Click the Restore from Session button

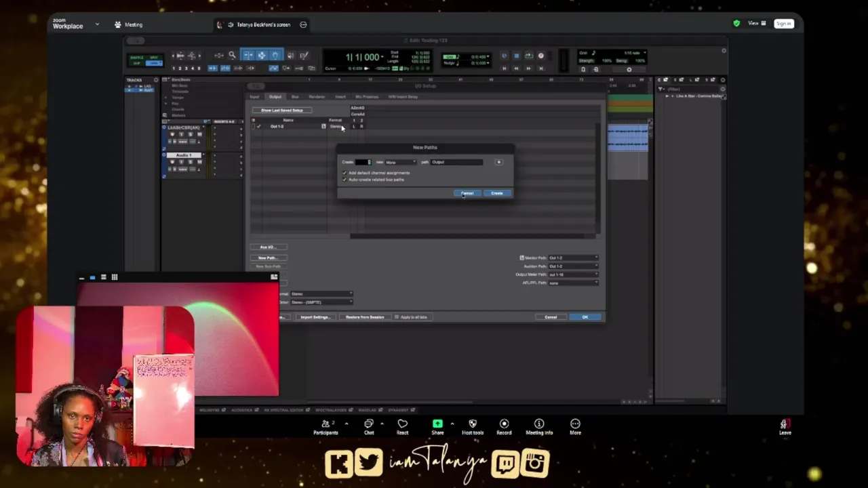tap(365, 317)
